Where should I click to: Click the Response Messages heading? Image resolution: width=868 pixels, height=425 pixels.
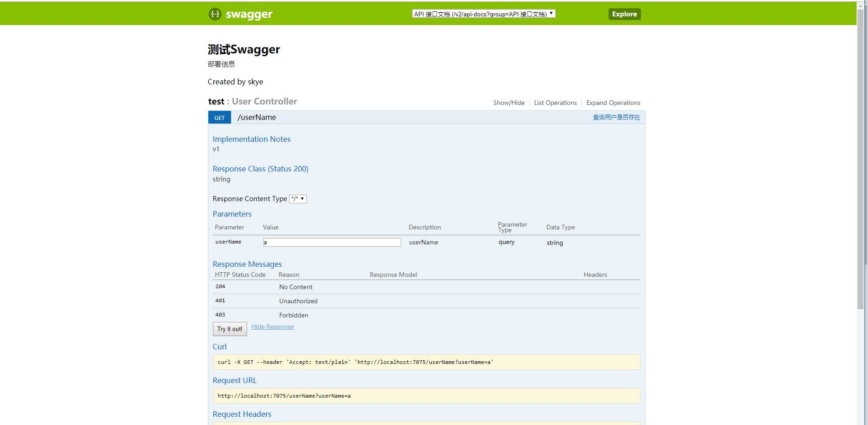(x=247, y=264)
